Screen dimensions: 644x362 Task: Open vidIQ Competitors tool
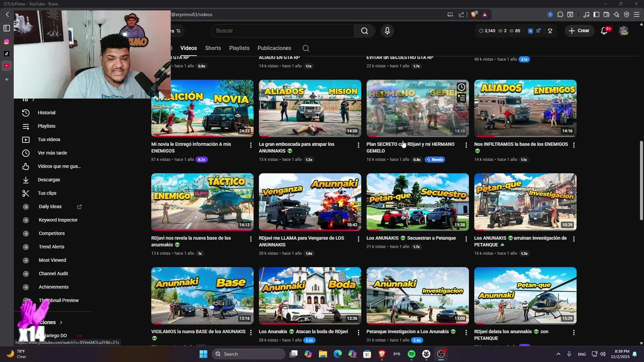tap(51, 233)
